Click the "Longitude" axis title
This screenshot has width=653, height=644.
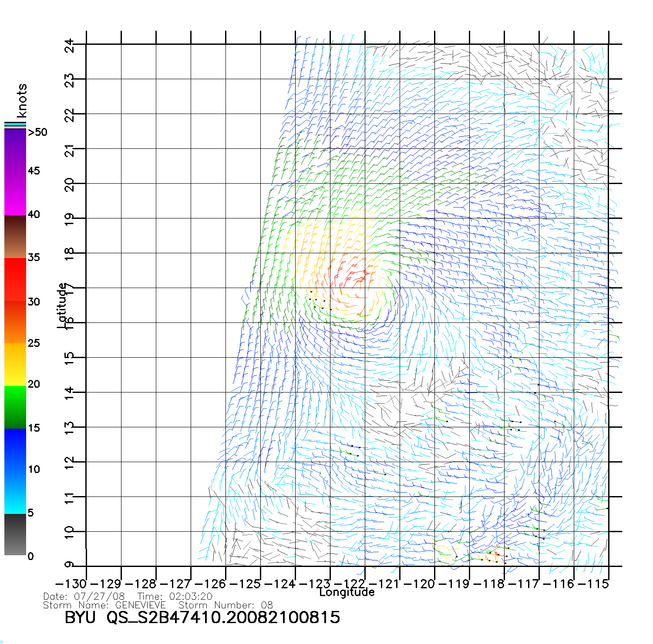[x=347, y=592]
